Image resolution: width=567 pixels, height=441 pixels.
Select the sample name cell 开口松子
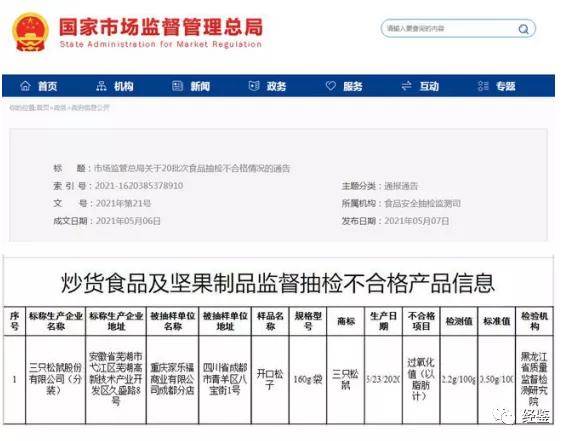[x=270, y=379]
